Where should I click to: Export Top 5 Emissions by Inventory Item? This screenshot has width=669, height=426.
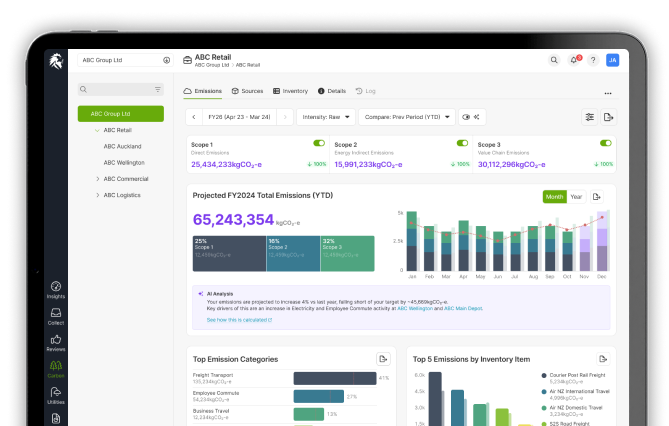click(603, 359)
